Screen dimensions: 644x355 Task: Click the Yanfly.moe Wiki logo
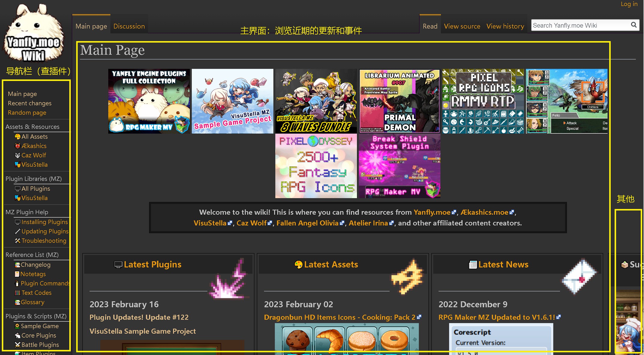pos(34,32)
